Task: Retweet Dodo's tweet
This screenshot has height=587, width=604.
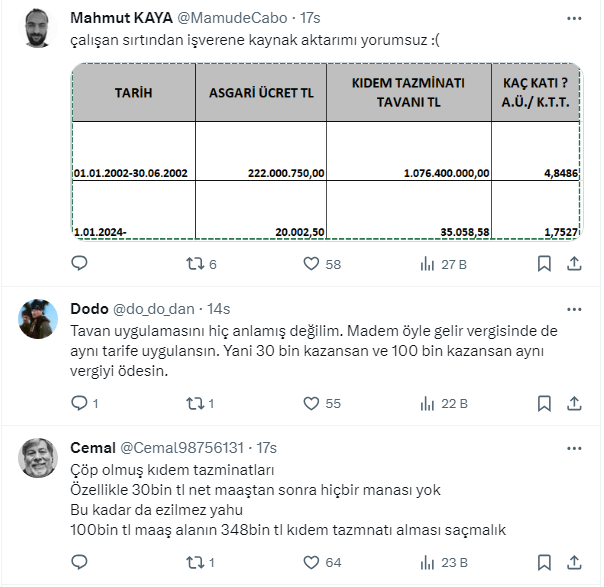Action: tap(196, 403)
